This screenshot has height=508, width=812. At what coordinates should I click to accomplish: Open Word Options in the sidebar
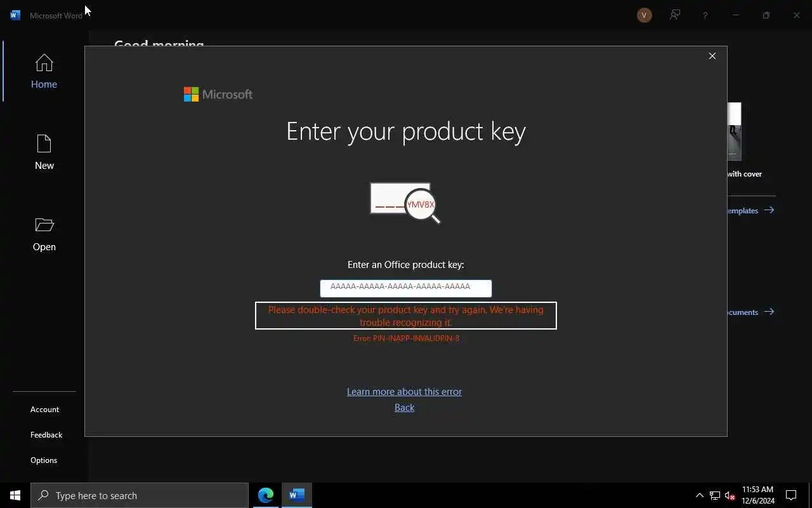[44, 460]
